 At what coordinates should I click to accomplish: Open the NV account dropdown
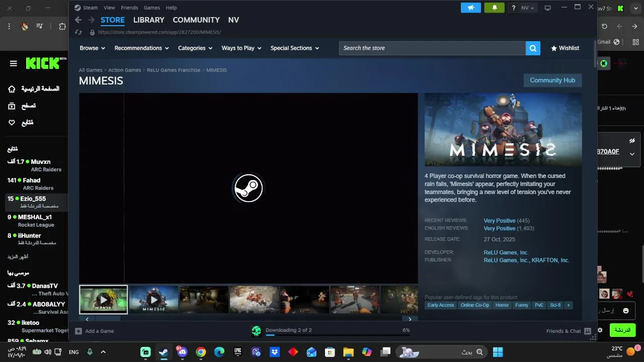528,8
